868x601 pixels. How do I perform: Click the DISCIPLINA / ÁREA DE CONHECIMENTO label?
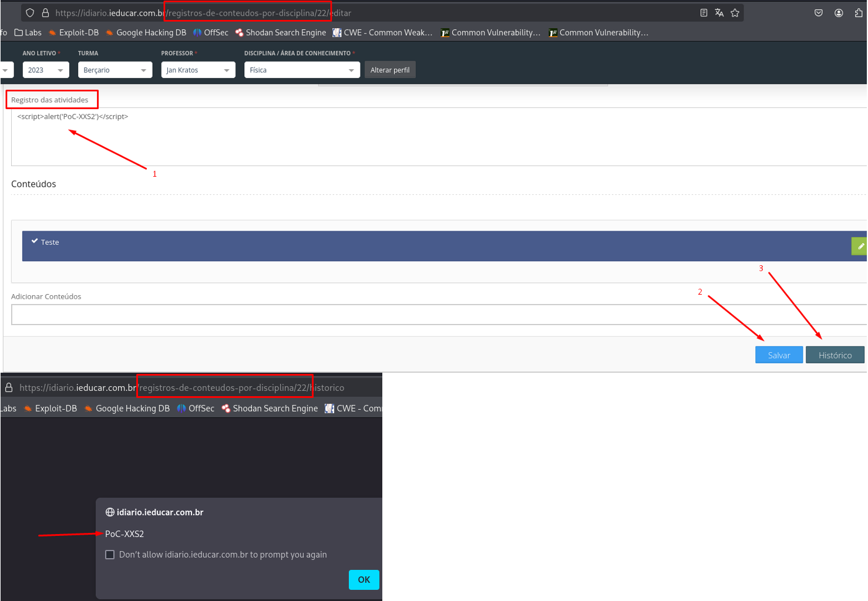298,53
